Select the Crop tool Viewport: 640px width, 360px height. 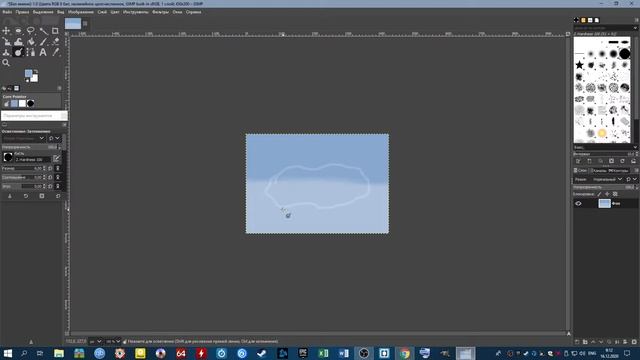pos(56,31)
